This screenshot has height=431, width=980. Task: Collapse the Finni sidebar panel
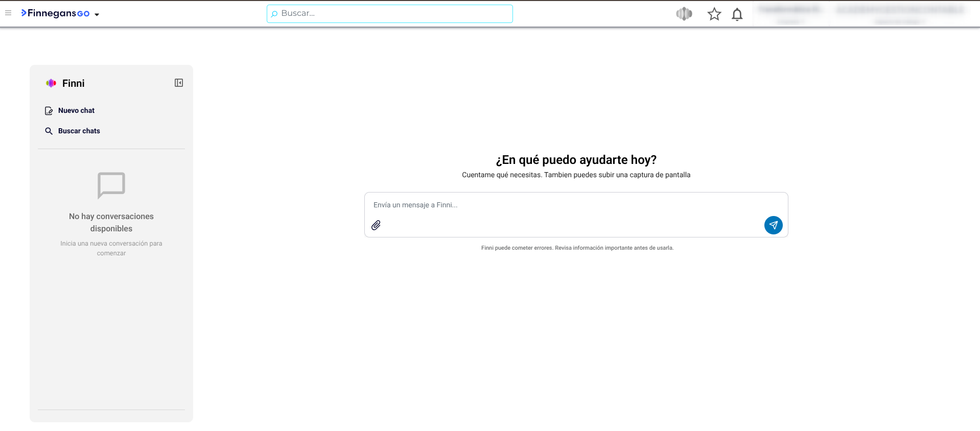179,83
